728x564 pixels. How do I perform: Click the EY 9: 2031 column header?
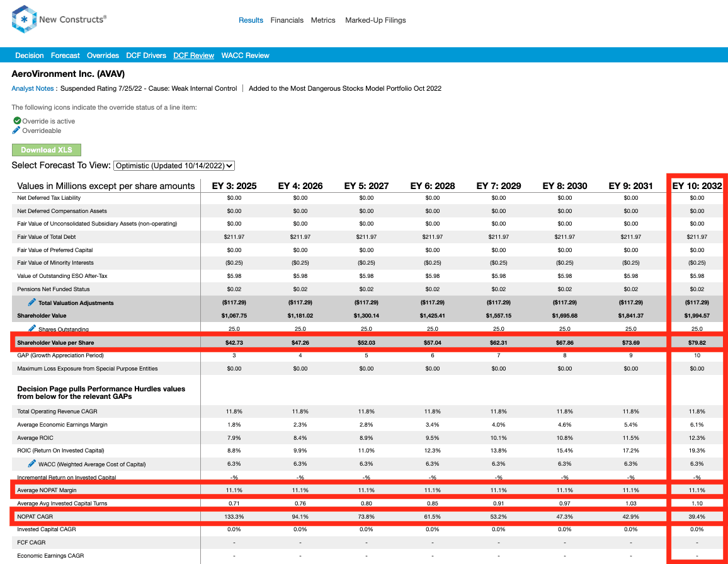click(631, 186)
